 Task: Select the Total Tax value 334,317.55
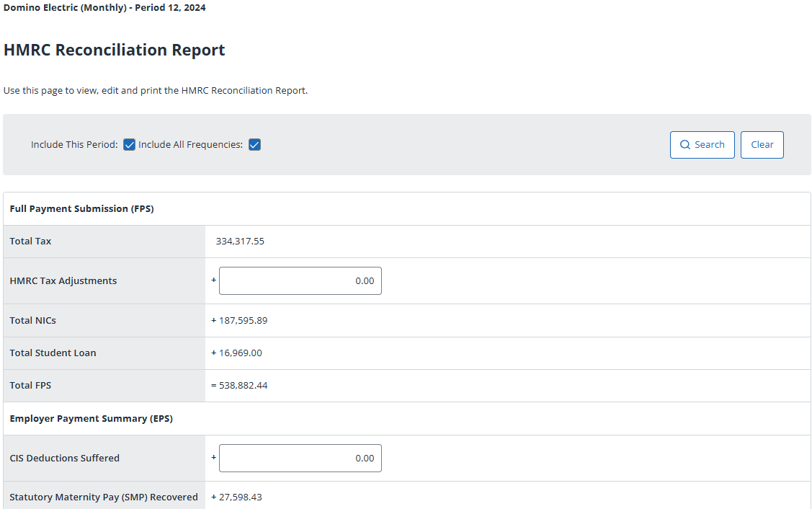click(240, 242)
